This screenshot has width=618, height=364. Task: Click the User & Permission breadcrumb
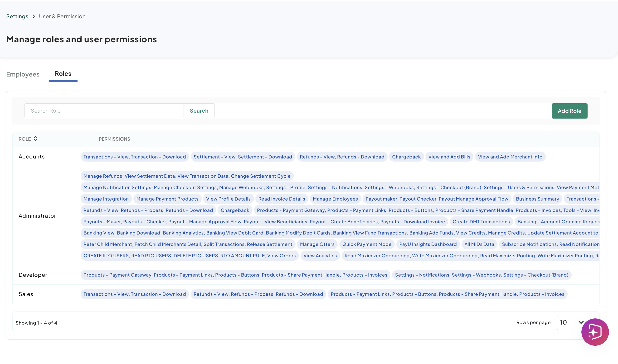(62, 16)
